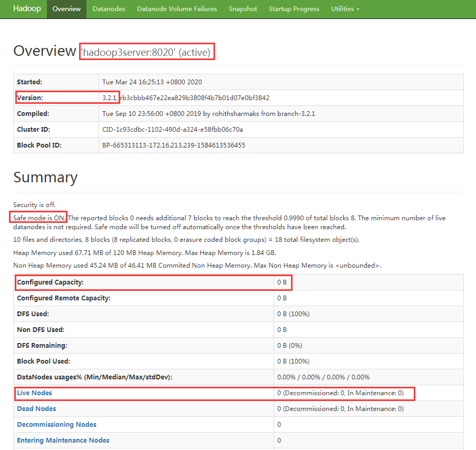
Task: Go to Datanode Volume Failures tab
Action: (177, 9)
